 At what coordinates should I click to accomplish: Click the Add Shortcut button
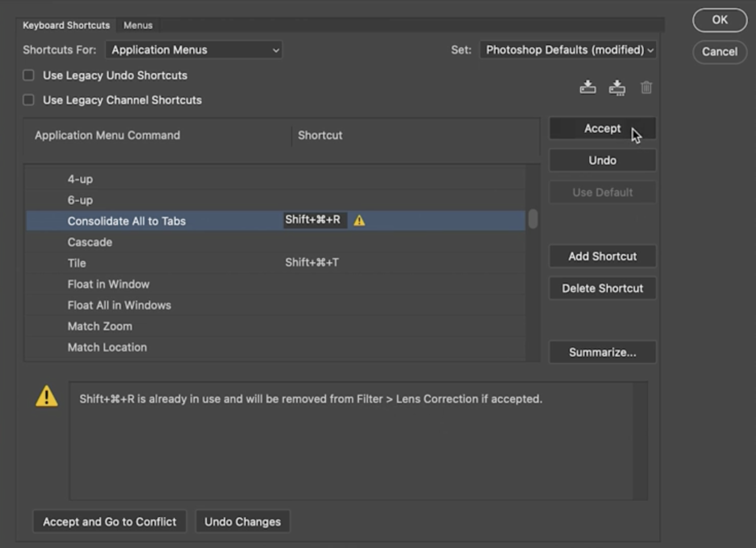(x=602, y=257)
